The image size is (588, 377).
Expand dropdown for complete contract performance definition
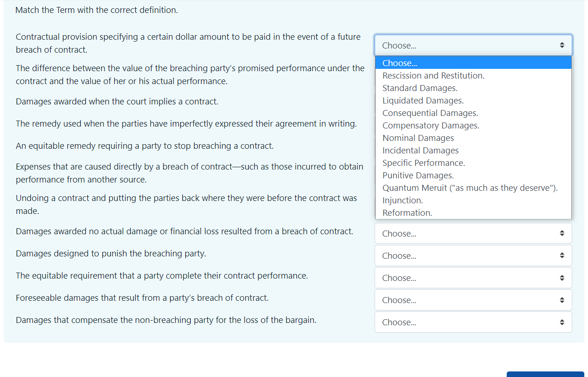pyautogui.click(x=473, y=278)
